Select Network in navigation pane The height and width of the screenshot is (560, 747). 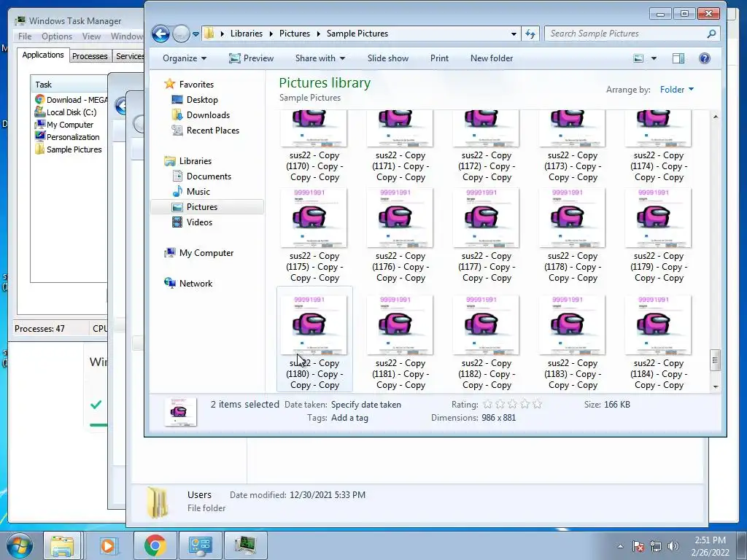point(196,284)
